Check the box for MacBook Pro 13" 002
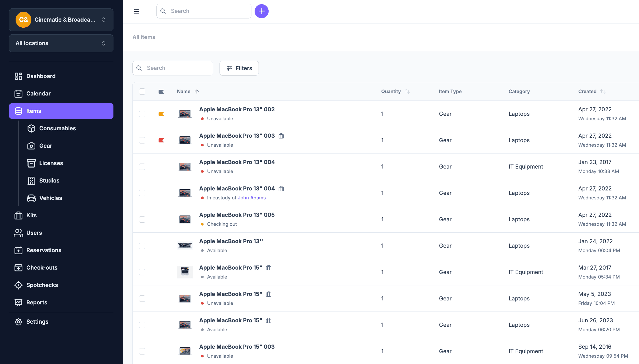The image size is (639, 364). click(142, 114)
